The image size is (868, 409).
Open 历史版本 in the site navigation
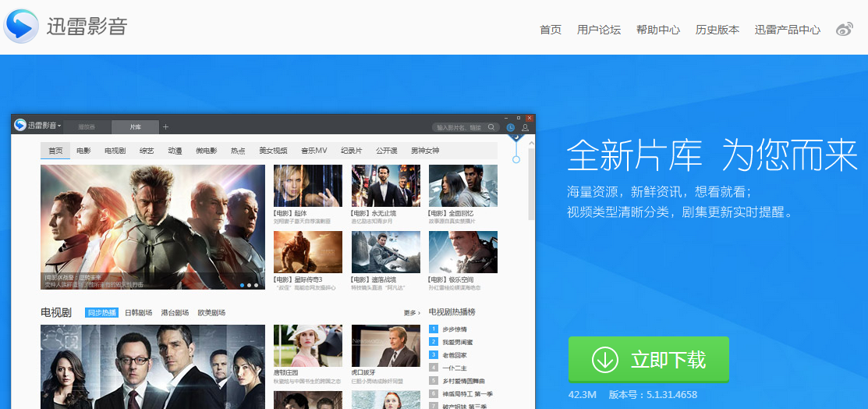pyautogui.click(x=717, y=30)
